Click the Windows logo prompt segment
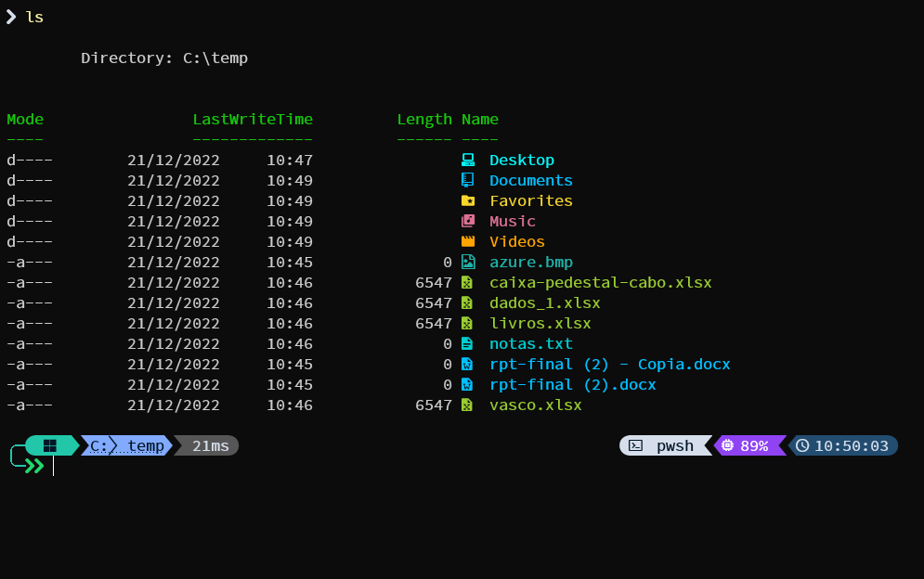Image resolution: width=924 pixels, height=579 pixels. 51,446
